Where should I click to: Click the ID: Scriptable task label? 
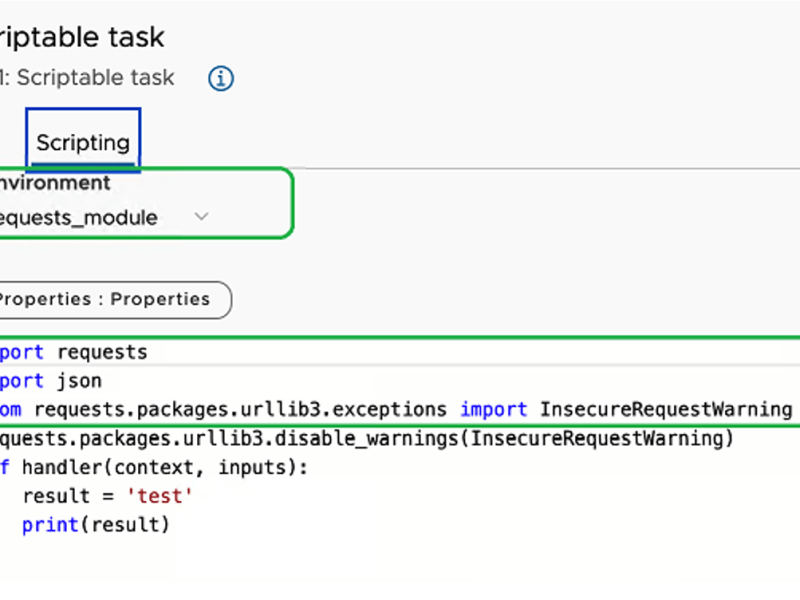[x=87, y=78]
